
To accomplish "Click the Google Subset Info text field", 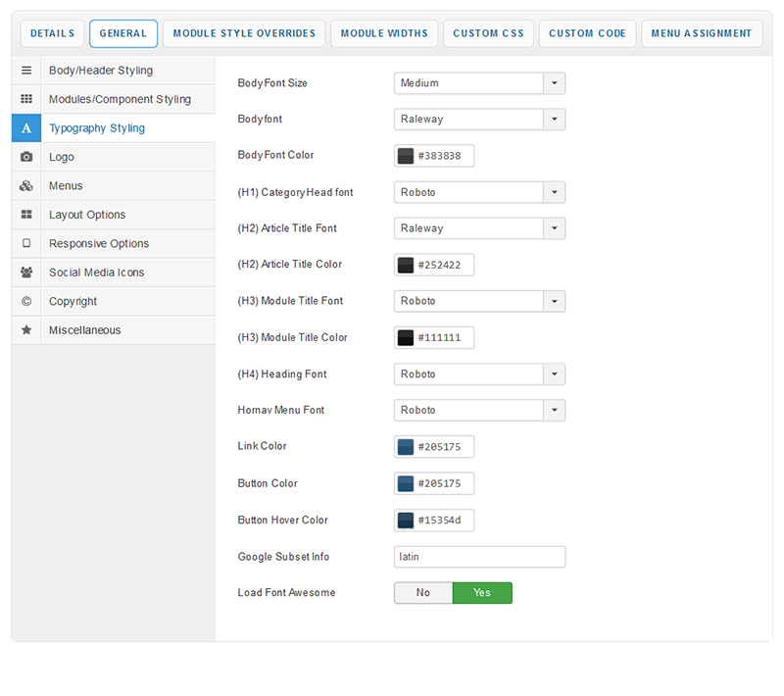I will point(479,557).
